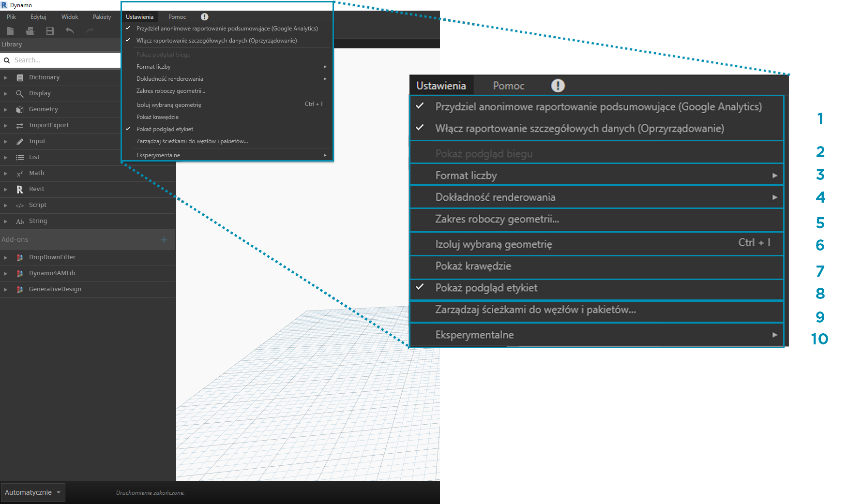Expand the Revit category arrow
The width and height of the screenshot is (847, 504).
point(5,189)
